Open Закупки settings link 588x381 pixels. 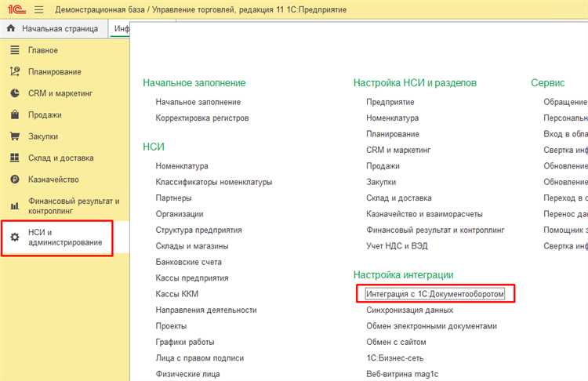pyautogui.click(x=381, y=182)
